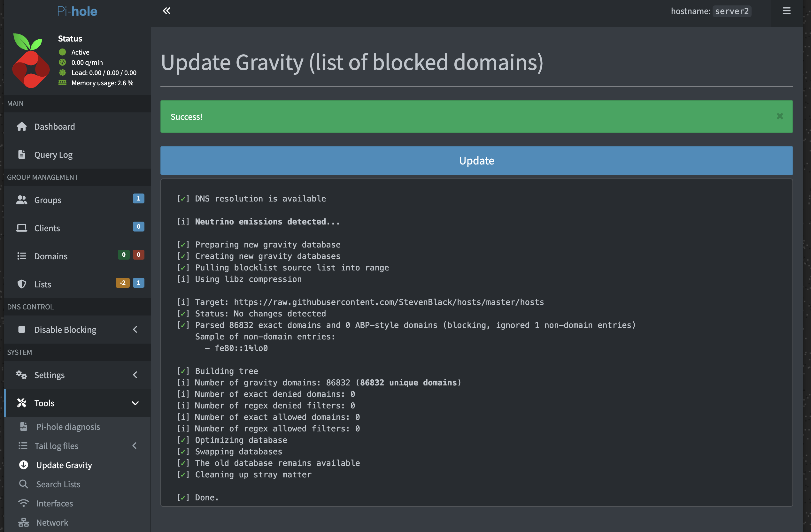Click the Clients laptop icon
Viewport: 811px width, 532px height.
[22, 228]
